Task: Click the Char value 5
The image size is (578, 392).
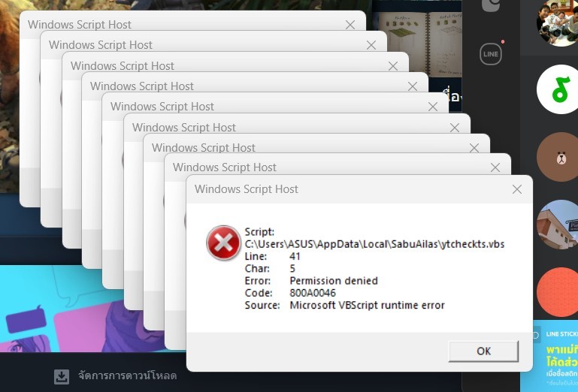Action: pos(292,268)
